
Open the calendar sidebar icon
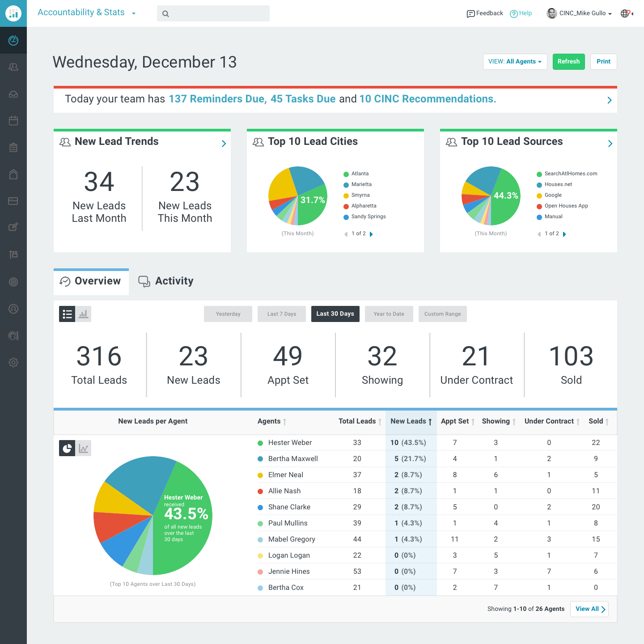13,121
